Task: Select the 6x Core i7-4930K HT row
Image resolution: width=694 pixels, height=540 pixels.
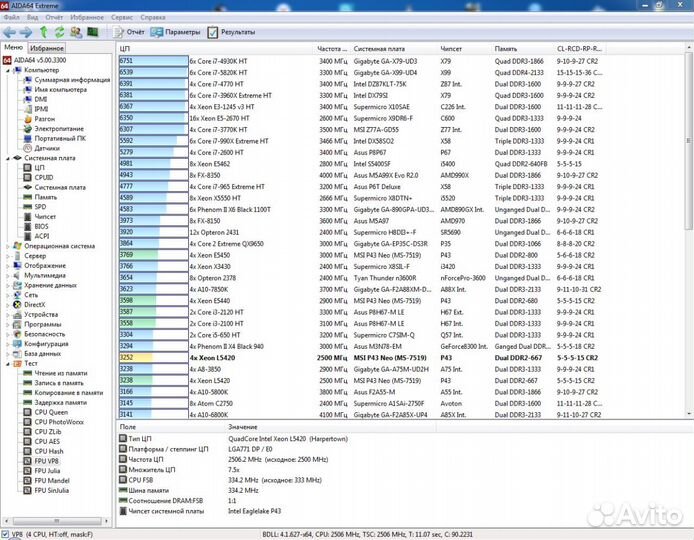Action: [362, 61]
